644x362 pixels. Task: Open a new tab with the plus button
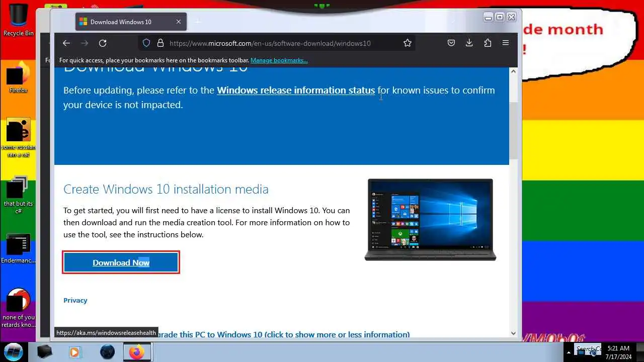pos(198,22)
